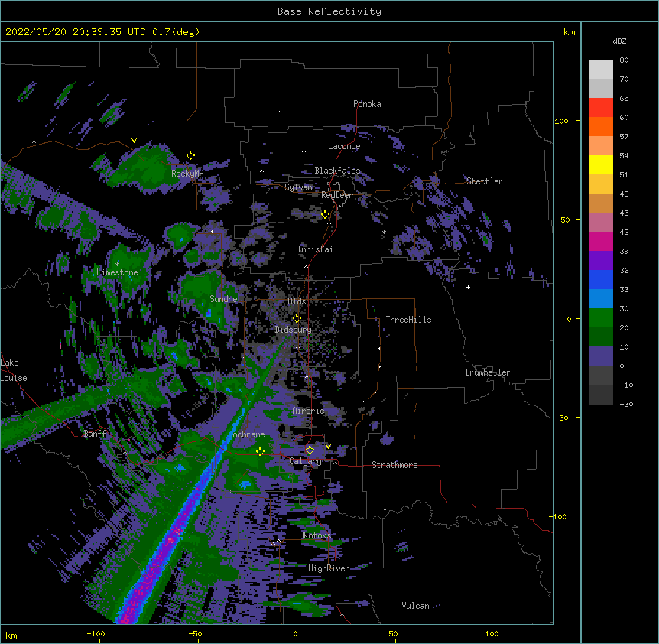Pick the 54 dBZ yellow swatch
659x644 pixels.
601,164
